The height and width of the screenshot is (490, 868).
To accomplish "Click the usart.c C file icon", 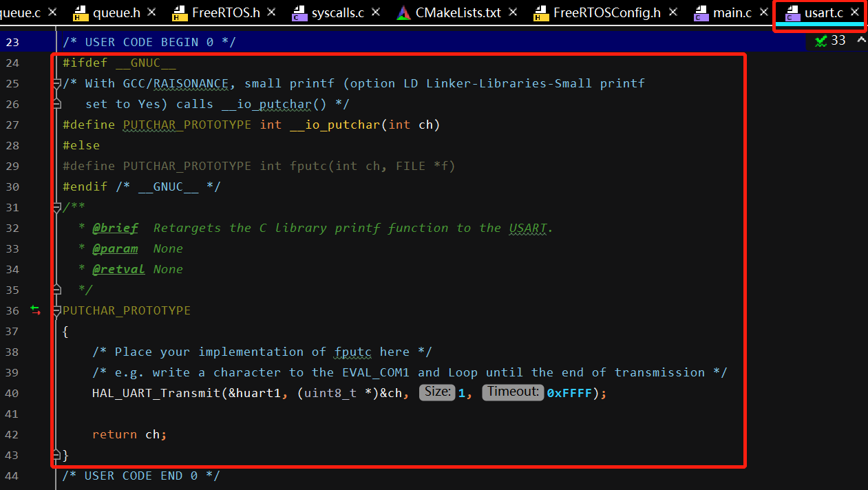I will click(792, 12).
